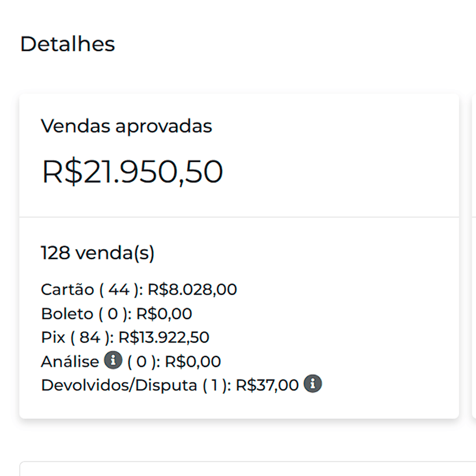Click the R$21.950,50 total amount
The width and height of the screenshot is (476, 476).
point(132,172)
